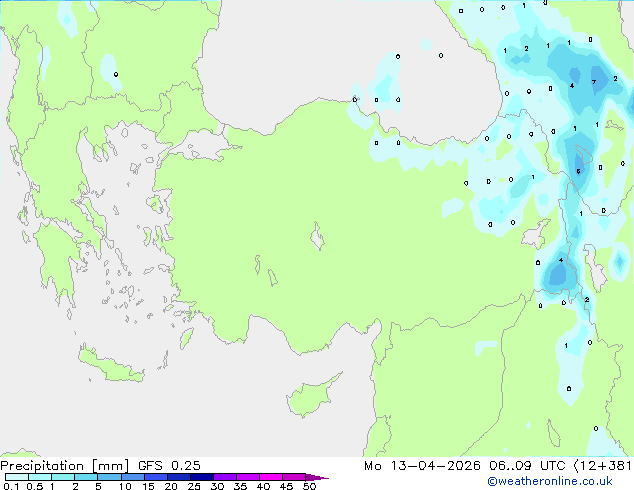The height and width of the screenshot is (490, 634).
Task: Click the 'Mo 13-04-2026' forecast date text
Action: click(422, 466)
